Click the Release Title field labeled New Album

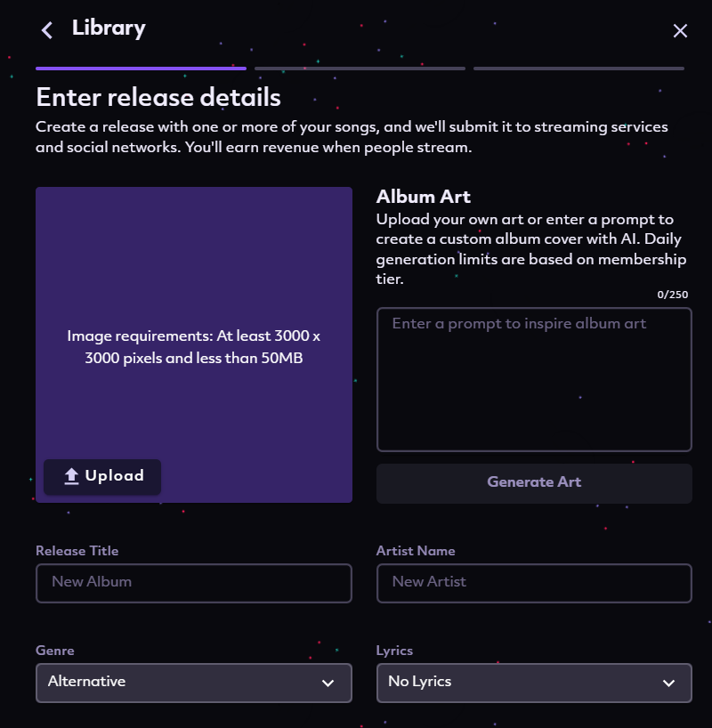193,583
